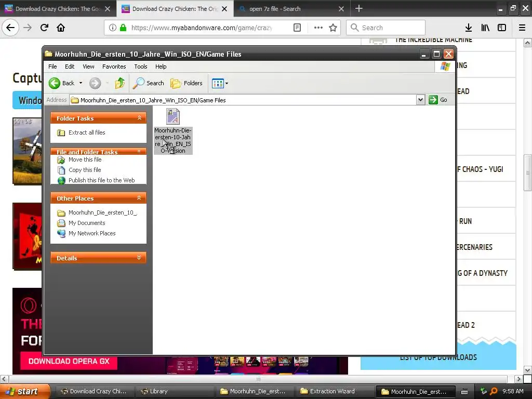The width and height of the screenshot is (532, 399).
Task: Open Search in Explorer toolbar
Action: [x=149, y=83]
